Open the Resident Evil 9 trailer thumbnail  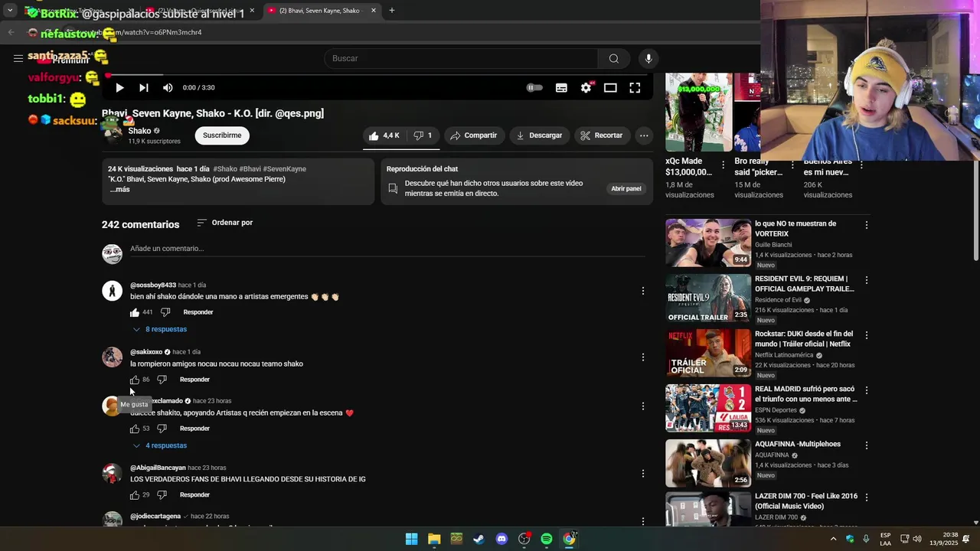[x=708, y=298]
